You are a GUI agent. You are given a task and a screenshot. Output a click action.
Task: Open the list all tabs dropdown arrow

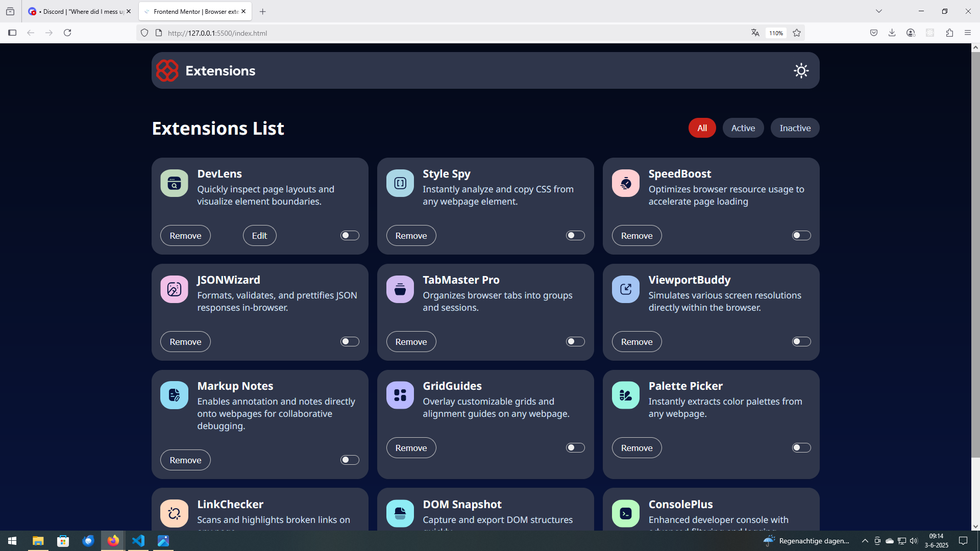click(878, 11)
